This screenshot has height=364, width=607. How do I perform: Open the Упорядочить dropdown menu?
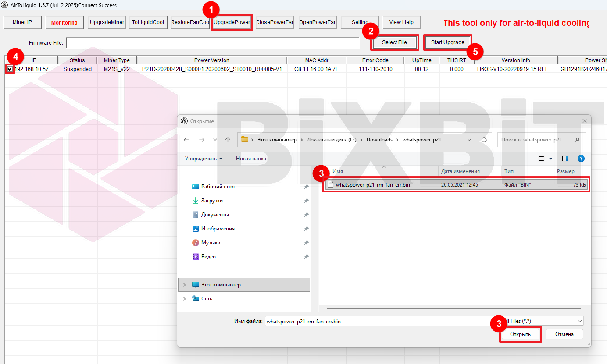coord(204,159)
